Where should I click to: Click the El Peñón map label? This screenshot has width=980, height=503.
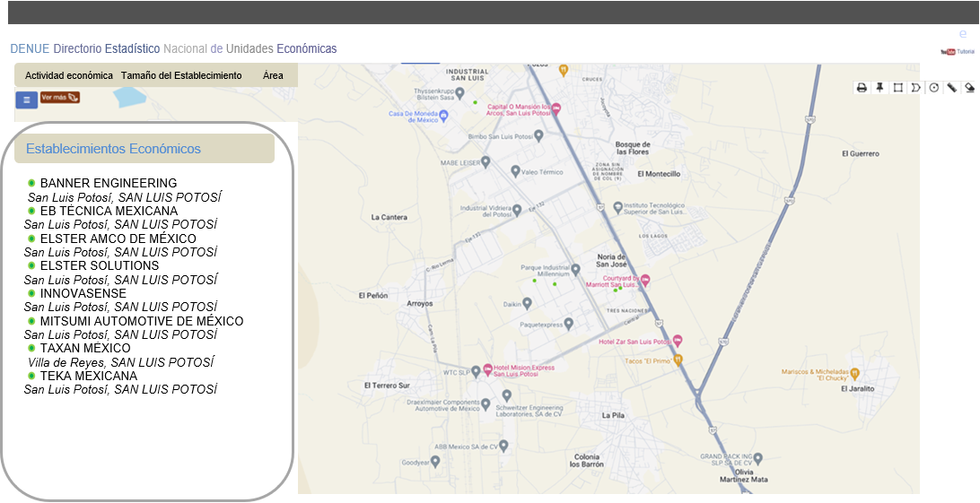[x=373, y=295]
